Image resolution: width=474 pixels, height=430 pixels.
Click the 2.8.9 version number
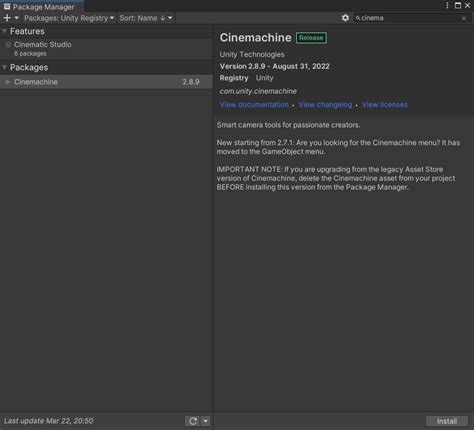(191, 82)
